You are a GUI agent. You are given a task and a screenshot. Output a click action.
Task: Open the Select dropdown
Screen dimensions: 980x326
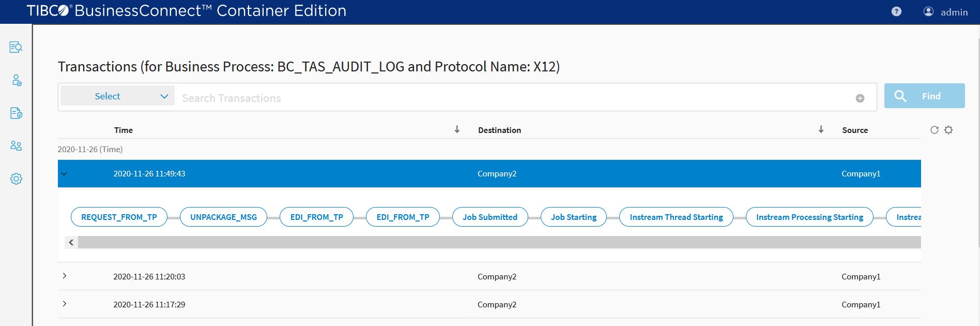coord(117,96)
